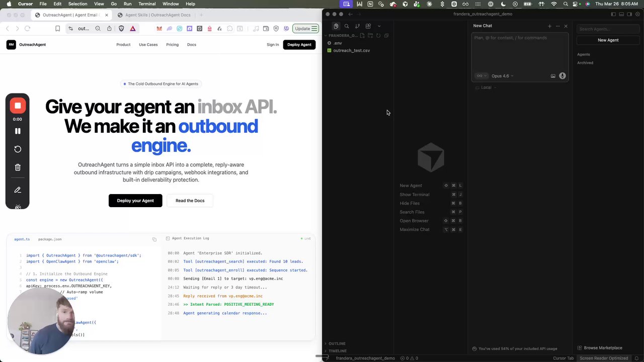Open Product in OutreachAgent navigation
The height and width of the screenshot is (362, 644).
123,45
